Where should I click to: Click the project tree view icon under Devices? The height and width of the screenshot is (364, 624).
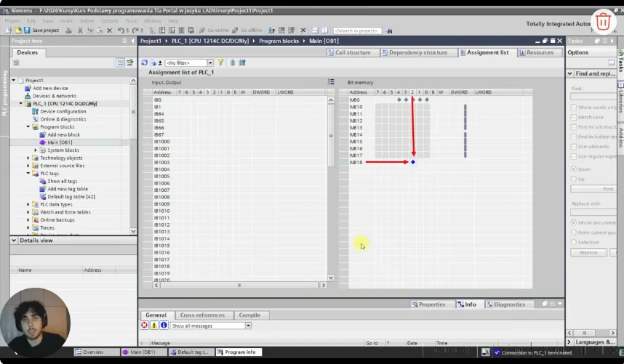(x=120, y=62)
